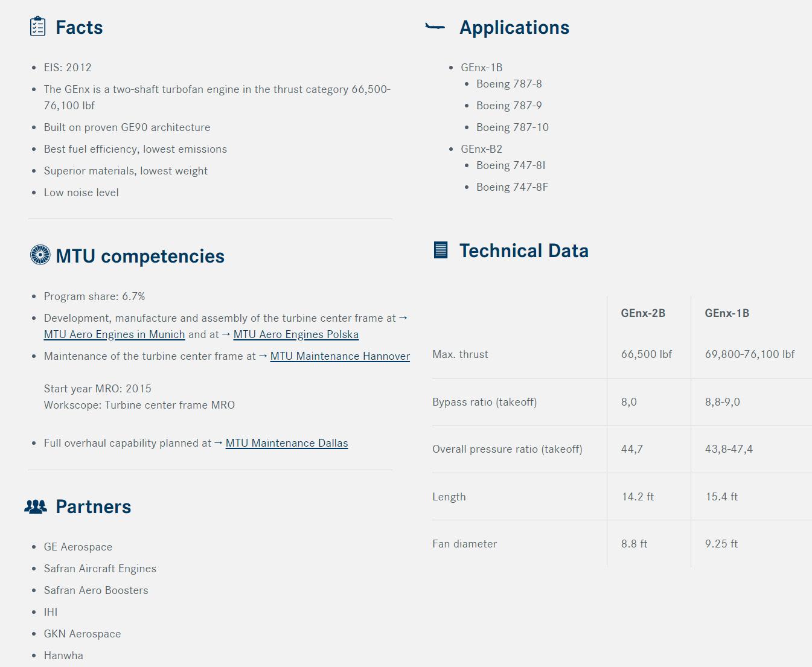
Task: Click the 'Hanwha' partner entry
Action: [63, 656]
